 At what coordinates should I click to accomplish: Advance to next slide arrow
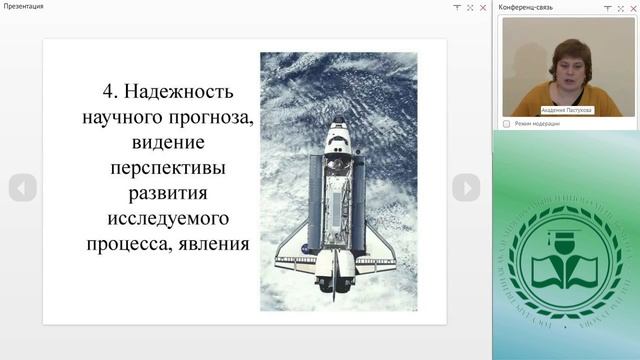pyautogui.click(x=466, y=188)
